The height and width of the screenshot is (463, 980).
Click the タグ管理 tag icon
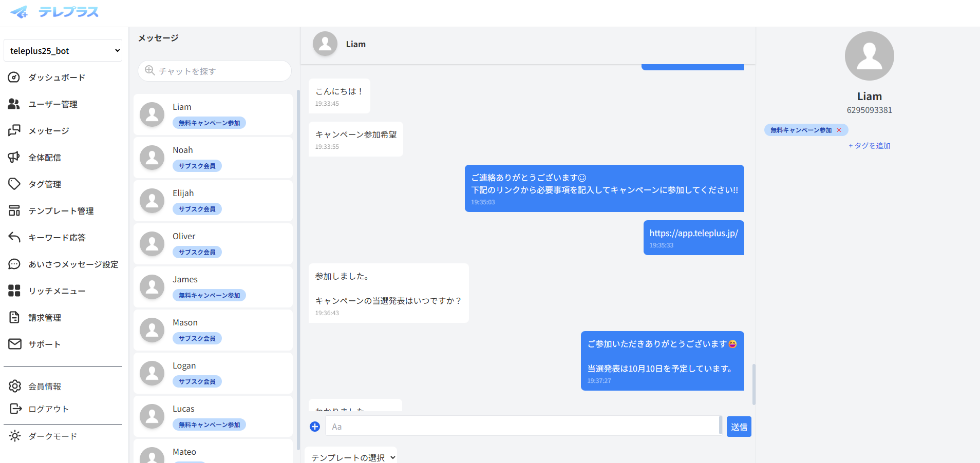point(14,184)
